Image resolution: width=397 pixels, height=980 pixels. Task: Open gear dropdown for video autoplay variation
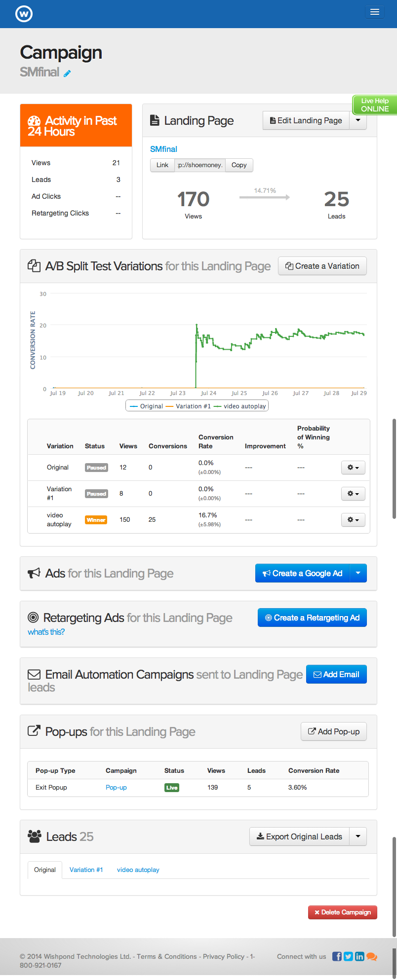point(353,520)
